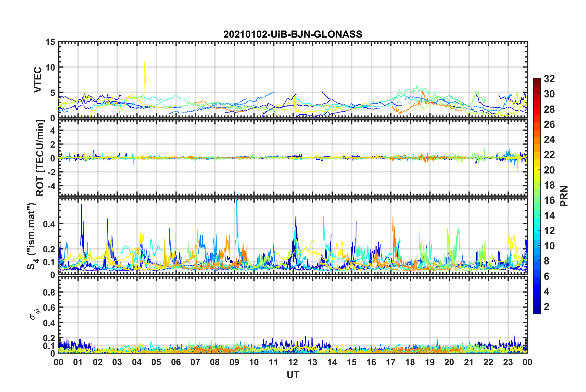Click hour tick 17 on the UT axis

[391, 362]
